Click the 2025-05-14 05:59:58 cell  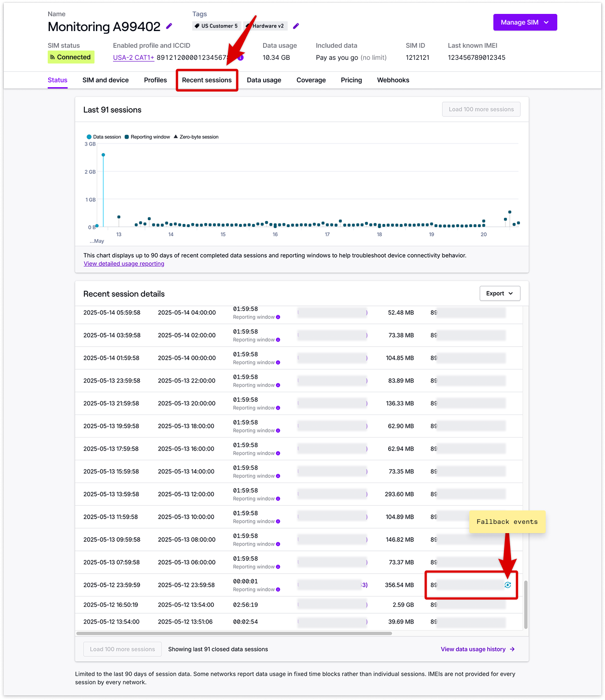point(112,312)
